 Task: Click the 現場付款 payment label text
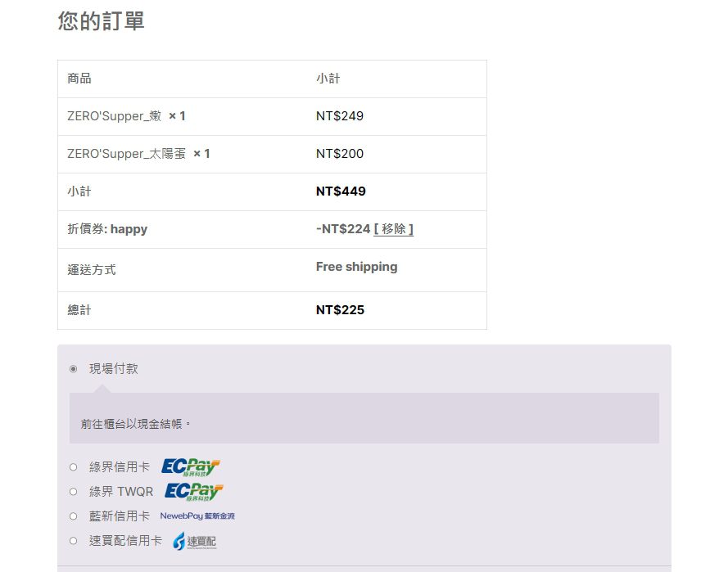coord(114,369)
